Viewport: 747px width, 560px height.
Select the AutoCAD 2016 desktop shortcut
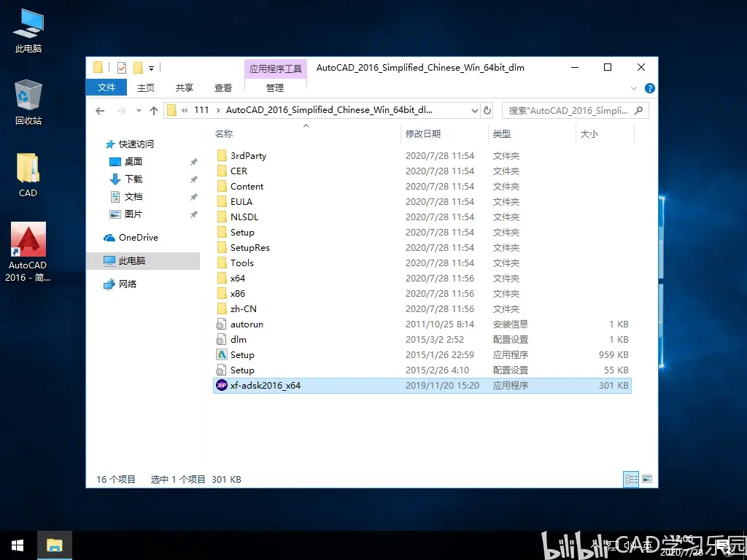[28, 252]
